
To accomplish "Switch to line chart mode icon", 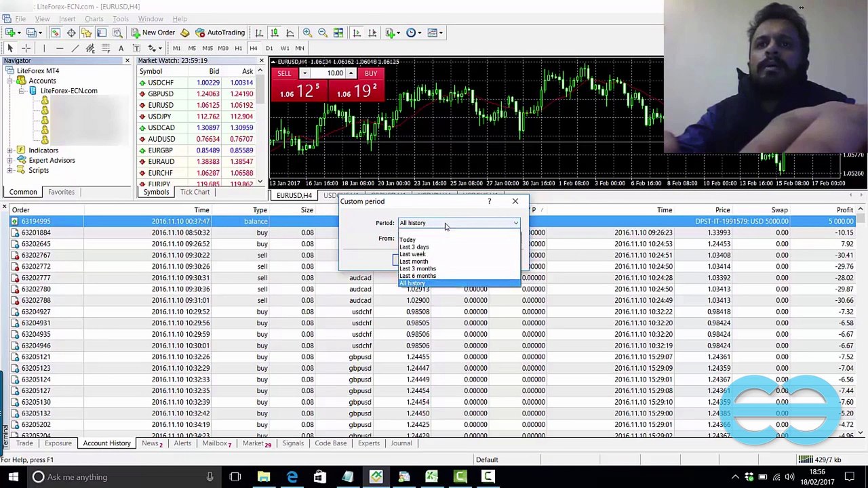I will (x=290, y=33).
